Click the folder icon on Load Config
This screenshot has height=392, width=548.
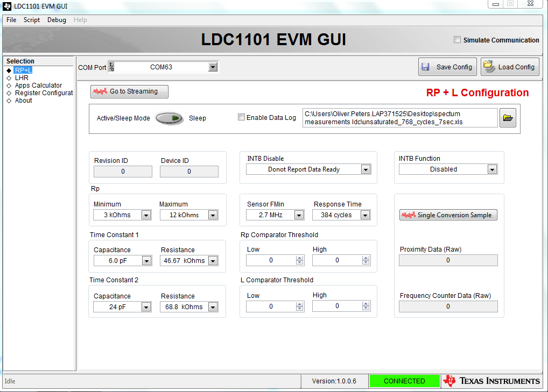[489, 66]
